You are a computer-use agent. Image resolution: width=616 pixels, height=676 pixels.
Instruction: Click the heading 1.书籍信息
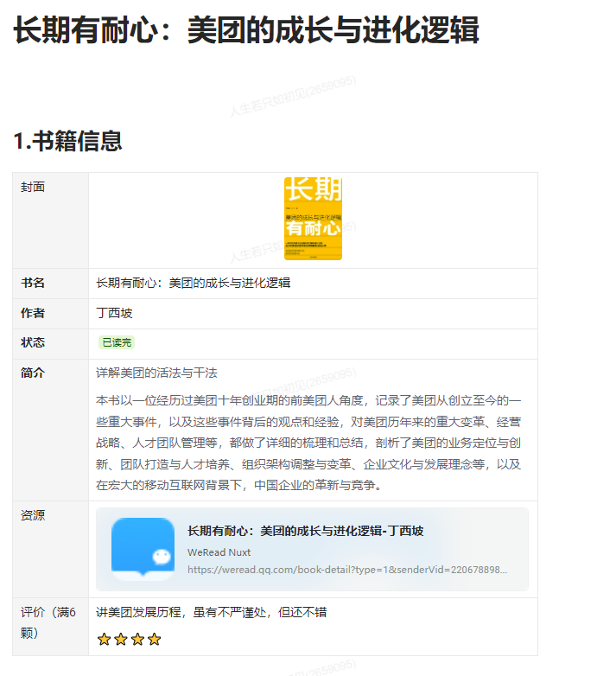pos(67,141)
